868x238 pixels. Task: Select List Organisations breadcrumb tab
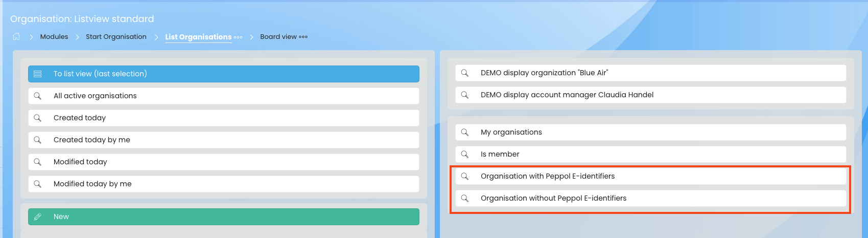coord(198,37)
